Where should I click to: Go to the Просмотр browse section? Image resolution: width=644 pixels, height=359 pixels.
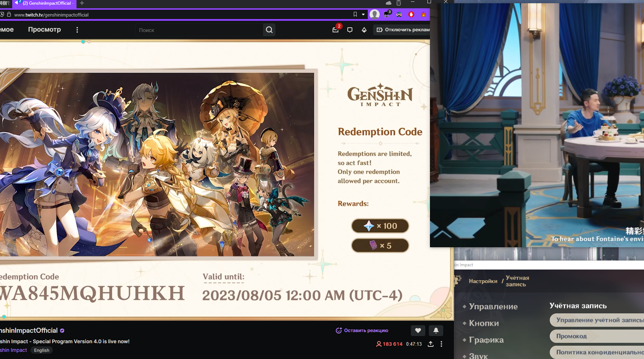[45, 29]
